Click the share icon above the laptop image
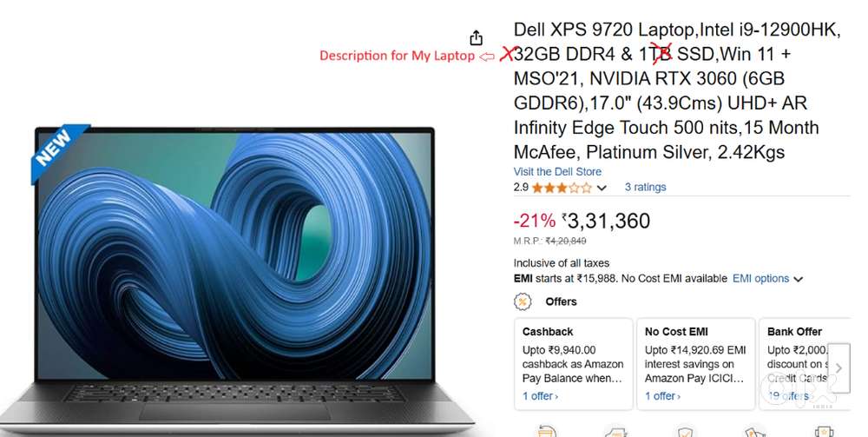Screen dimensions: 868x437 coord(476,37)
